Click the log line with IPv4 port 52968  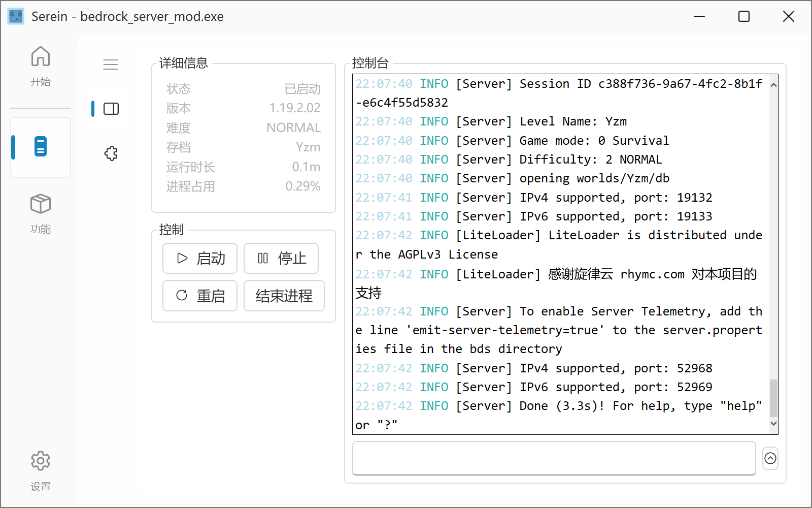click(x=534, y=368)
